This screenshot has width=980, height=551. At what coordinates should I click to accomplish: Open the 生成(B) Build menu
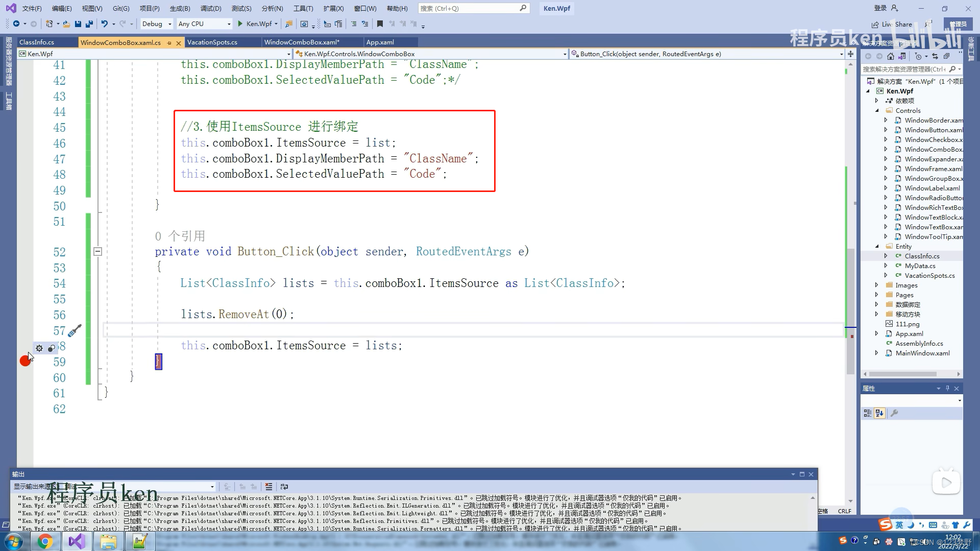coord(180,8)
